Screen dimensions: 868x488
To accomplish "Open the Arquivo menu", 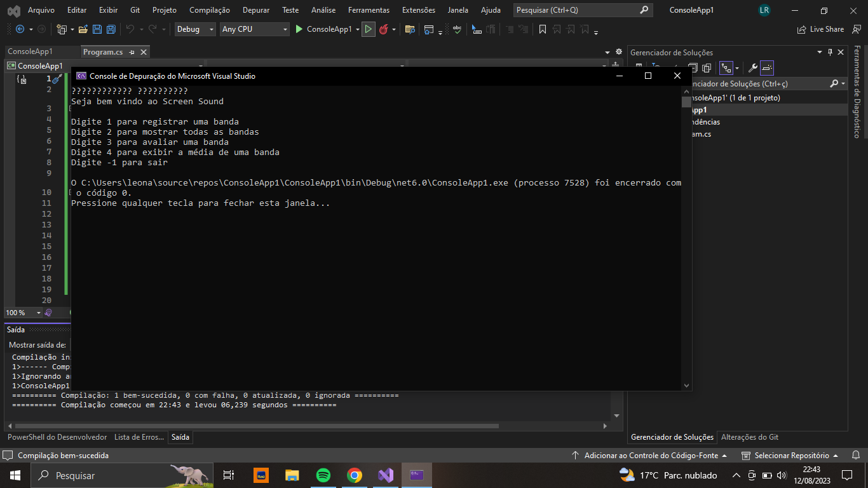I will click(41, 10).
